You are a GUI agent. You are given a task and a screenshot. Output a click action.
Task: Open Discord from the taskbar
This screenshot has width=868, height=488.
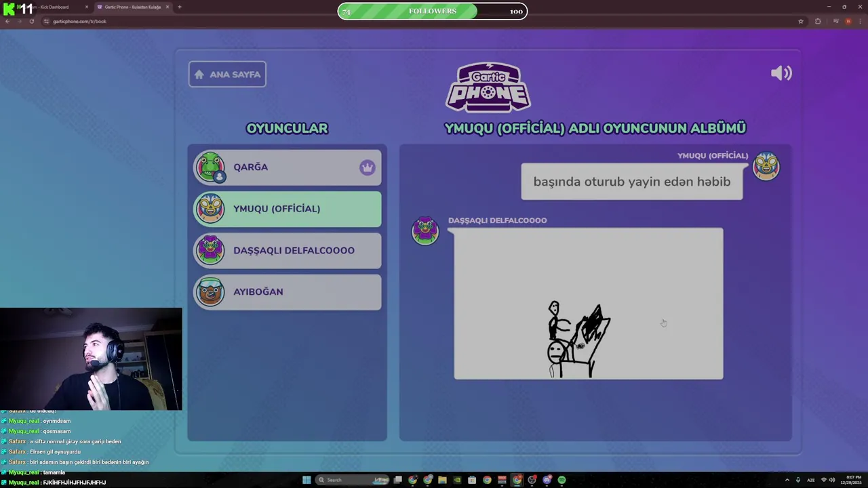[x=547, y=480]
